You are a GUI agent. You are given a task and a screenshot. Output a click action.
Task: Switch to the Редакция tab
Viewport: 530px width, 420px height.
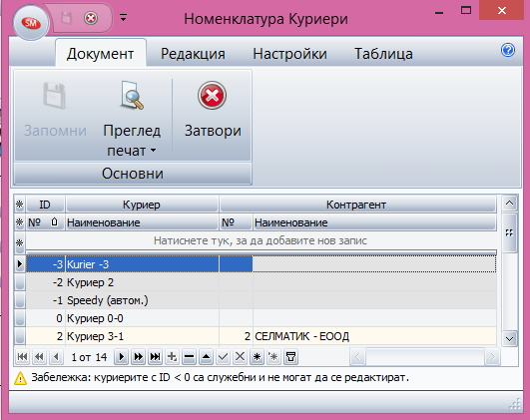click(x=193, y=54)
